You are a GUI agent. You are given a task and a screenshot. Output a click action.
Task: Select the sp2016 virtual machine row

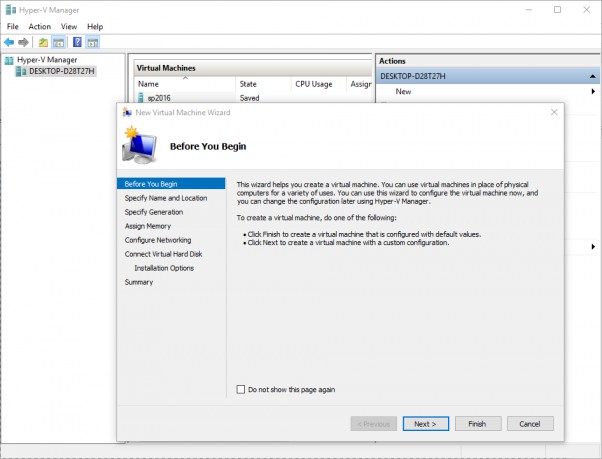tap(253, 98)
